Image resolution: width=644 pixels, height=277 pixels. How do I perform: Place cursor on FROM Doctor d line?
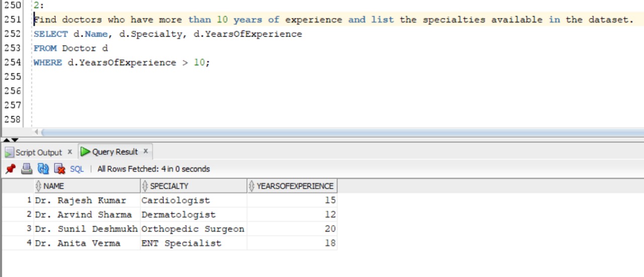(71, 48)
